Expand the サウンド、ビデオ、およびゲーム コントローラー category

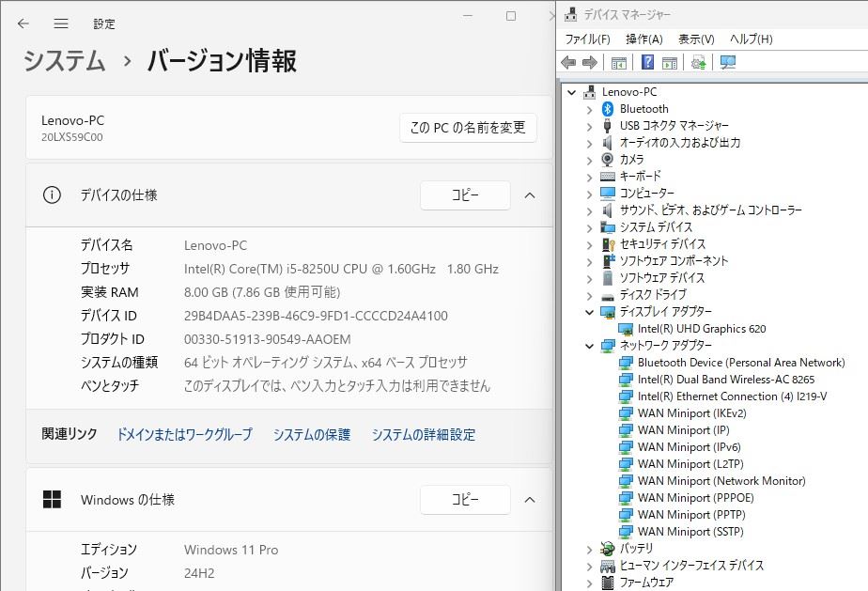click(x=589, y=211)
